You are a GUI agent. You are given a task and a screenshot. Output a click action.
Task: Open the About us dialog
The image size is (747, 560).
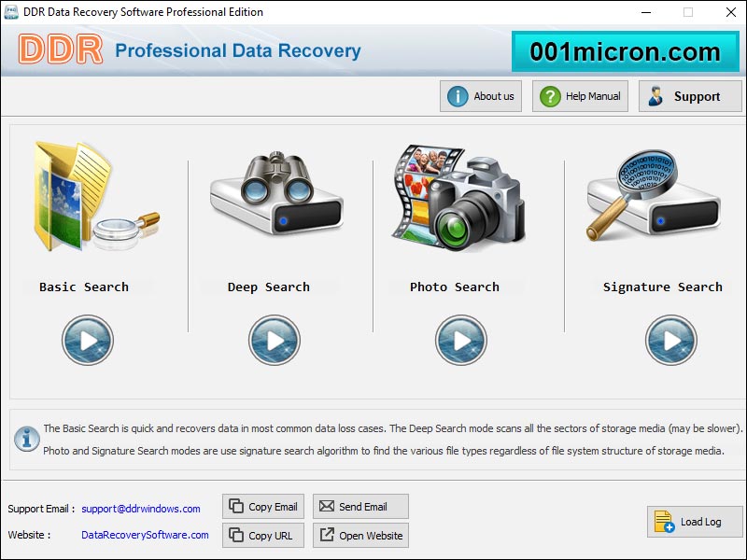[x=481, y=96]
